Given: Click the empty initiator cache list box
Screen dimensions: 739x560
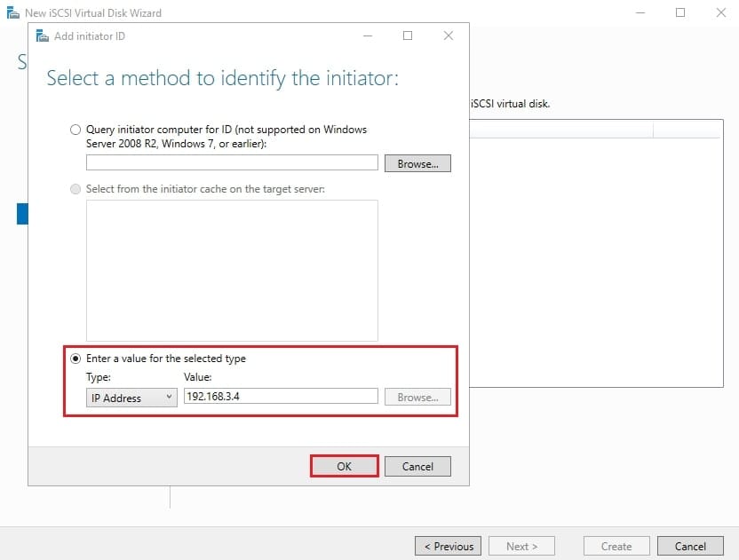Looking at the screenshot, I should click(x=232, y=271).
